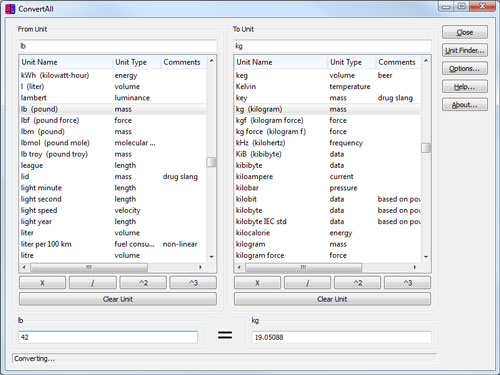This screenshot has width=500, height=375.
Task: Select kilobar in To Unit list
Action: click(x=328, y=188)
